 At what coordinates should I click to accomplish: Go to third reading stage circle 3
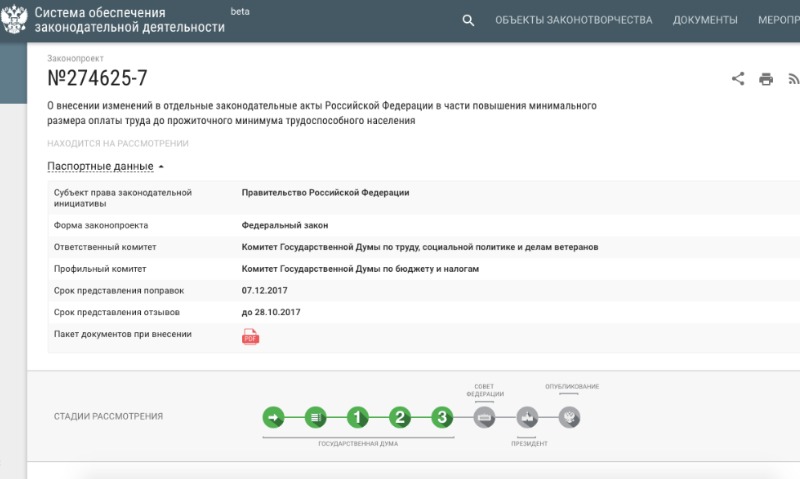click(442, 417)
